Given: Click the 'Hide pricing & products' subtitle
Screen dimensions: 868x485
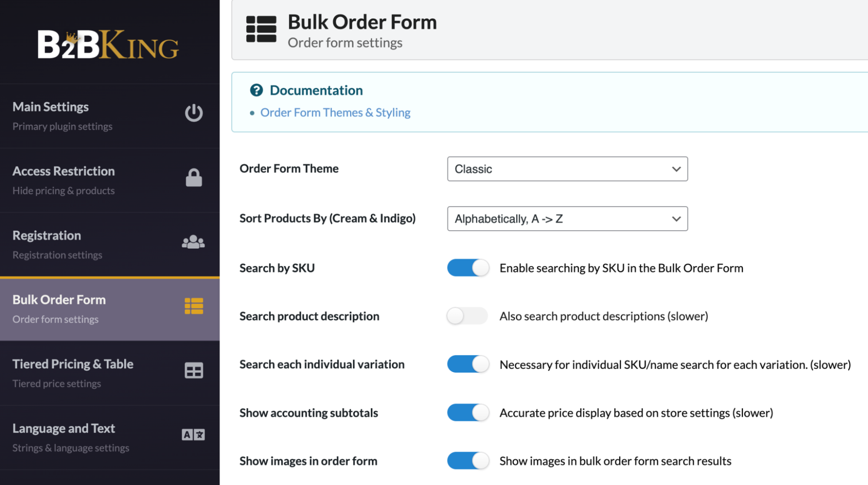Looking at the screenshot, I should point(63,190).
